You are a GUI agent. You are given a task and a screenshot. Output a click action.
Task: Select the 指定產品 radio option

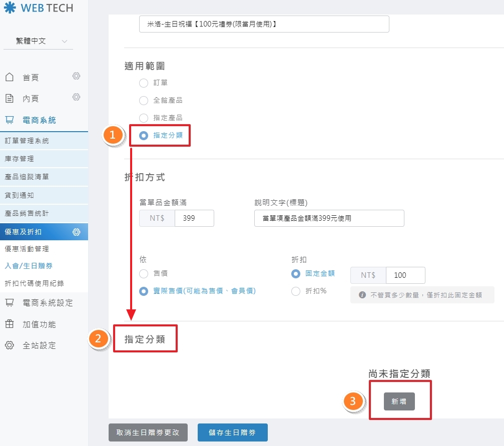(x=144, y=118)
